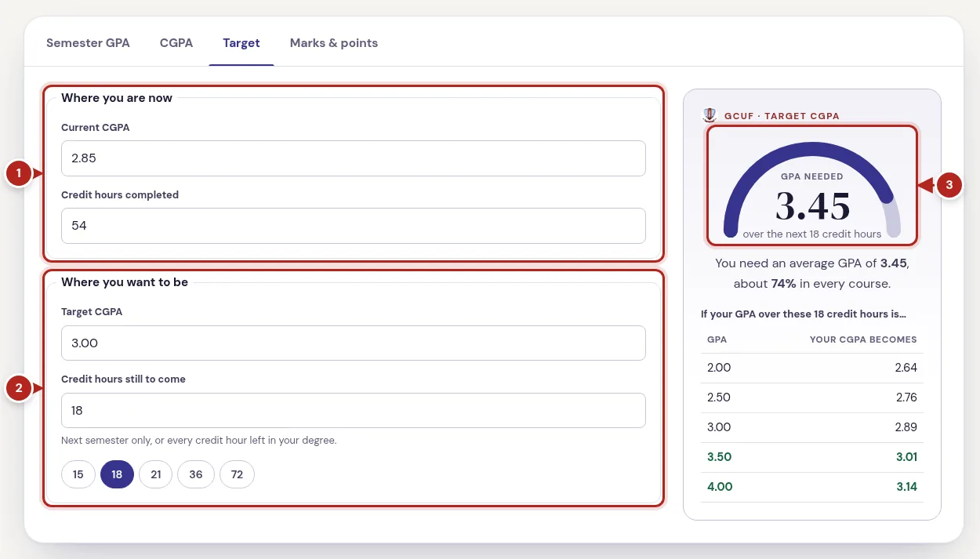Click the Current CGPA input field

[354, 158]
